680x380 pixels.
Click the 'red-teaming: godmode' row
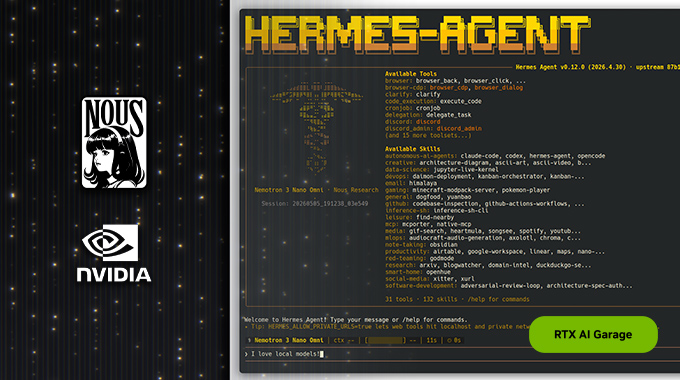[419, 259]
